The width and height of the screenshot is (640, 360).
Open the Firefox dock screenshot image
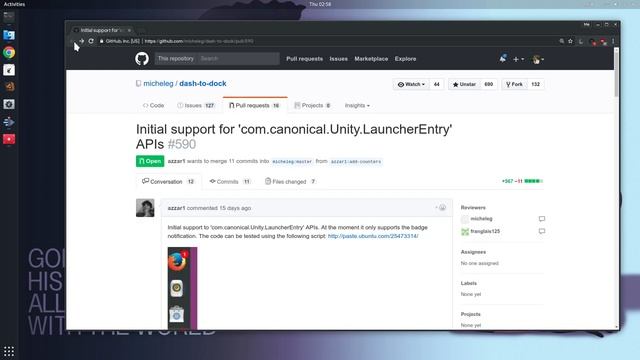[x=182, y=288]
